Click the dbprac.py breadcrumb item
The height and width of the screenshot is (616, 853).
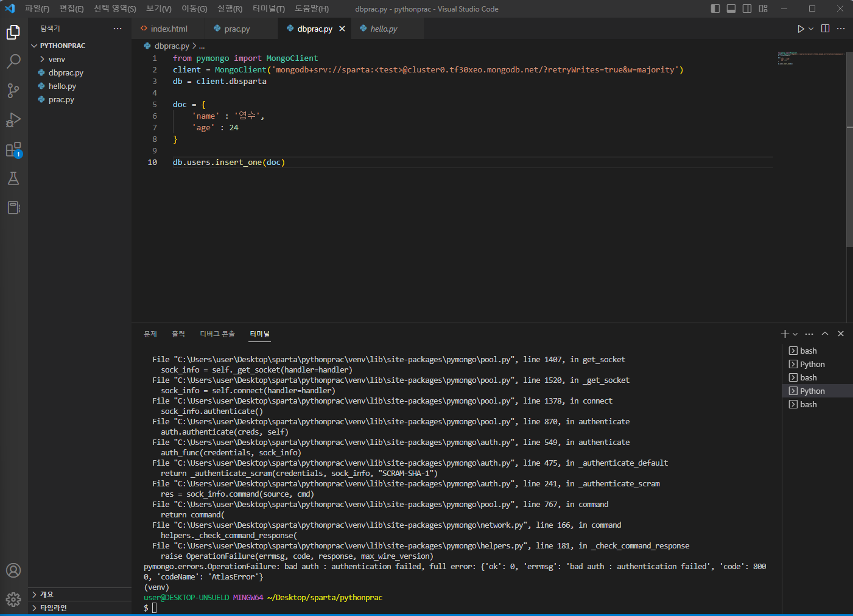(167, 46)
